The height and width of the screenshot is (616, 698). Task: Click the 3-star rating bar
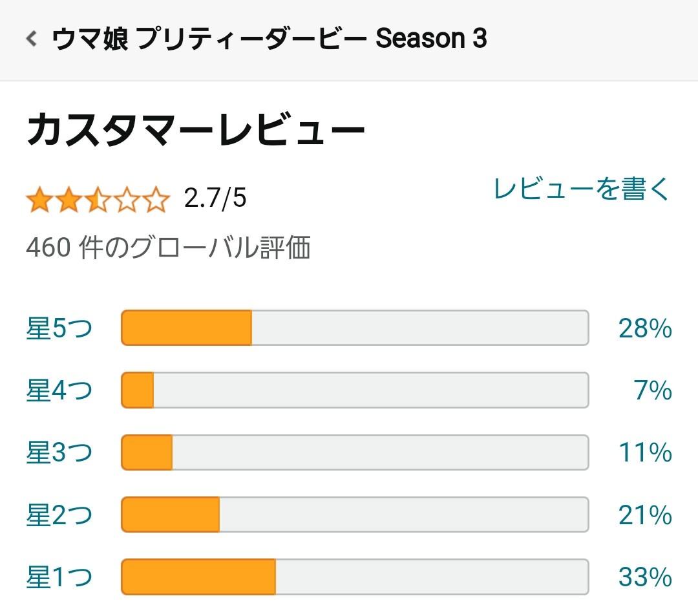pyautogui.click(x=355, y=452)
